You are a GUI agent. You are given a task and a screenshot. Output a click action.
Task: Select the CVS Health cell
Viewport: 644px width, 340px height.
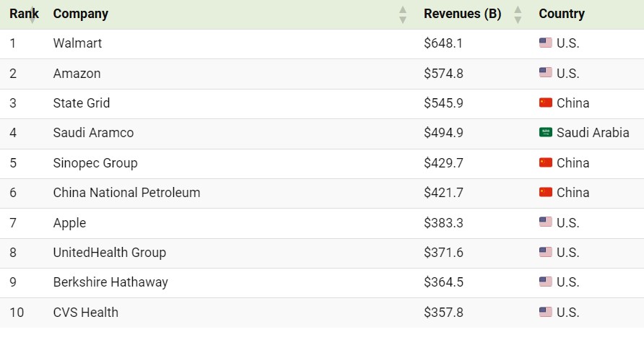coord(85,313)
